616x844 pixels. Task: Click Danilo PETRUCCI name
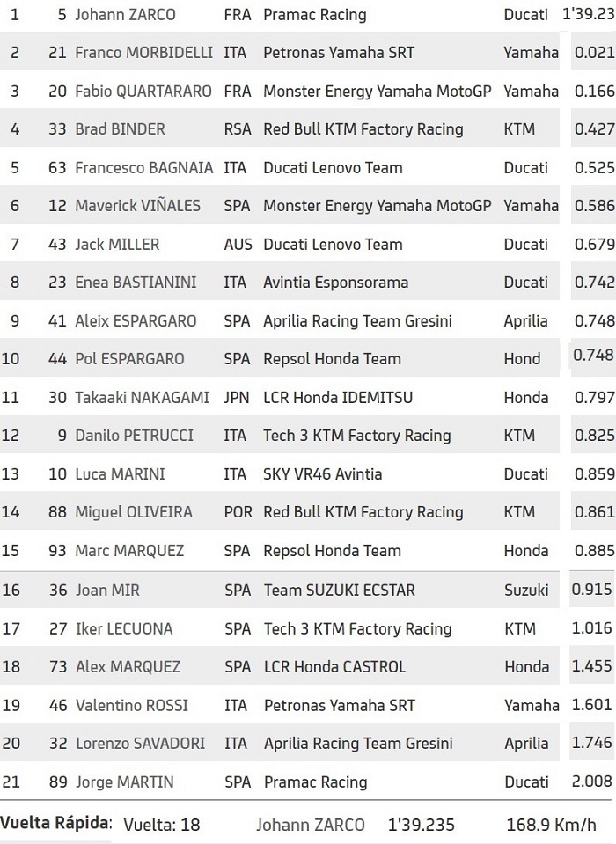(134, 436)
